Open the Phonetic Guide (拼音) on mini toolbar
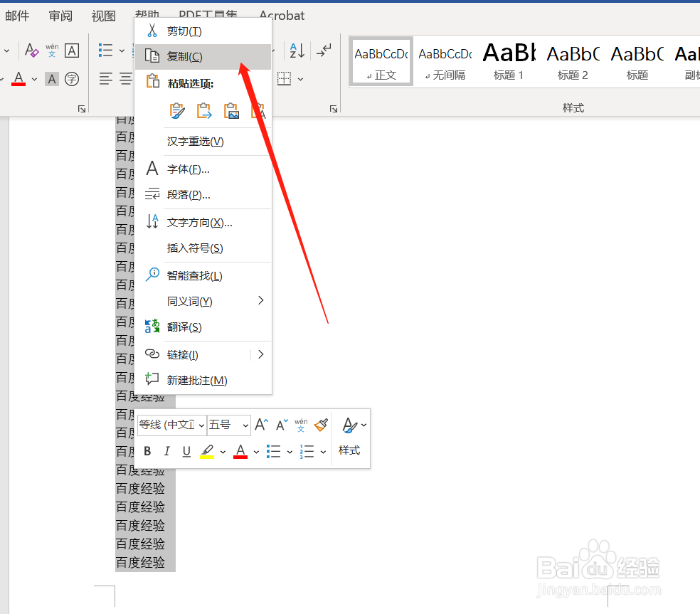Screen dimensions: 700x614 click(x=301, y=425)
